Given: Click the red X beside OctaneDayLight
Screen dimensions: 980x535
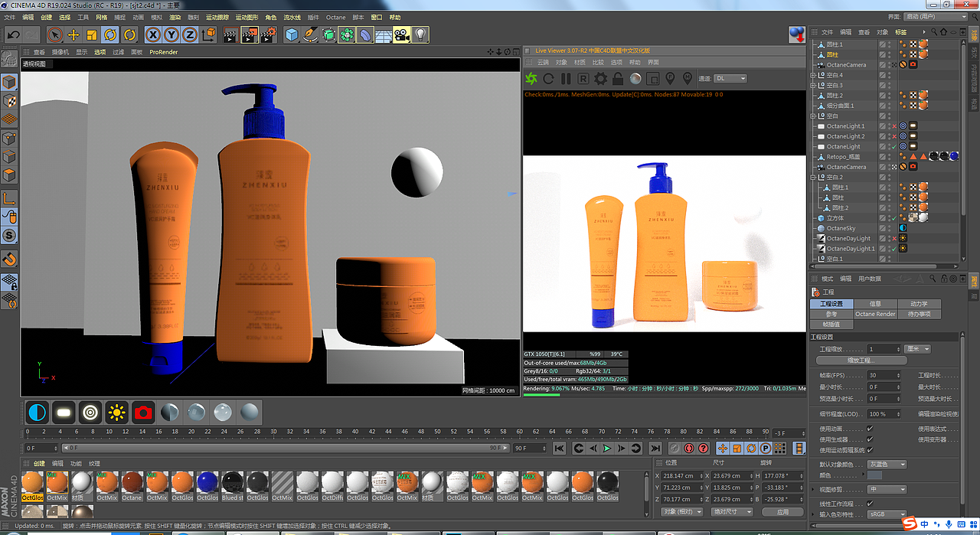Looking at the screenshot, I should 893,238.
